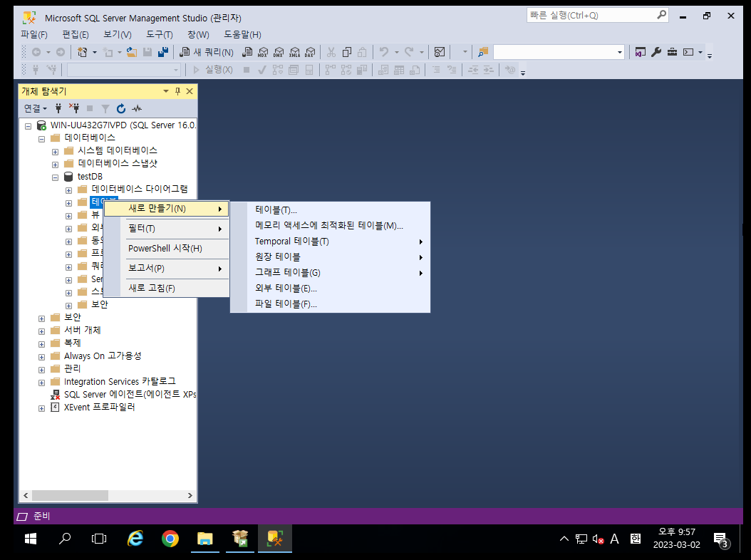The height and width of the screenshot is (560, 751).
Task: Click the Properties wrench icon
Action: [x=656, y=52]
